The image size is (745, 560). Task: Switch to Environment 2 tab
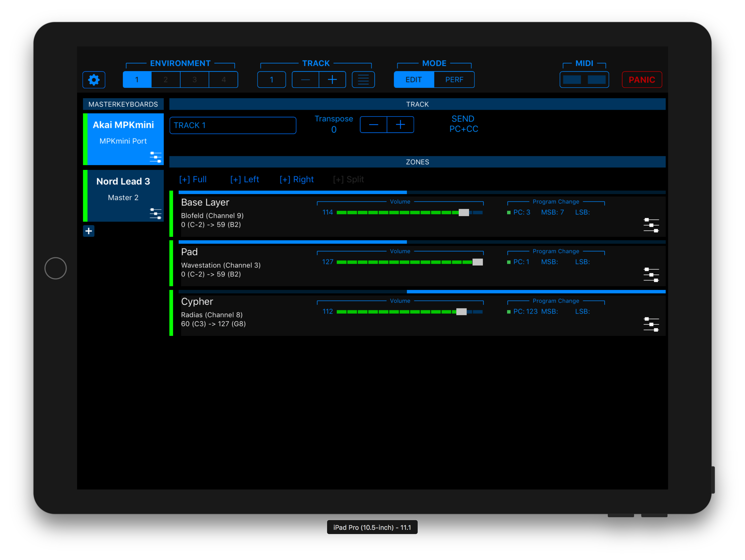click(x=166, y=80)
